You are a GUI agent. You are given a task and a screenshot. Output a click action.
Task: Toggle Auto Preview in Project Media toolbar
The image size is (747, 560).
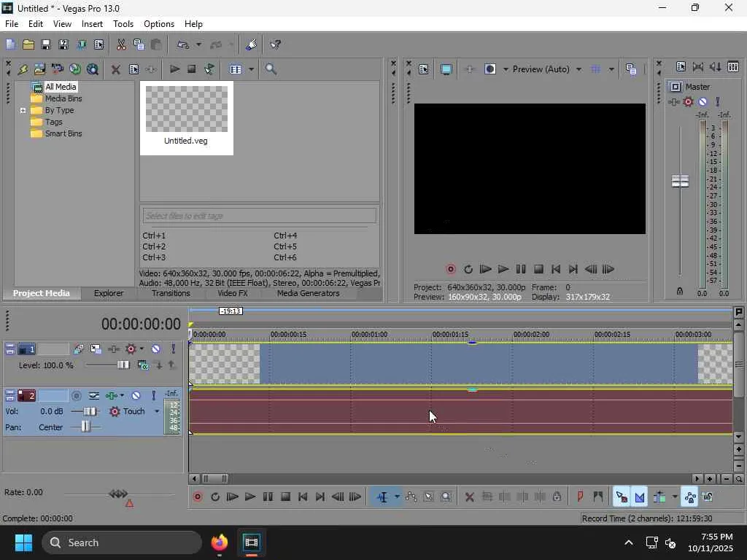[209, 69]
